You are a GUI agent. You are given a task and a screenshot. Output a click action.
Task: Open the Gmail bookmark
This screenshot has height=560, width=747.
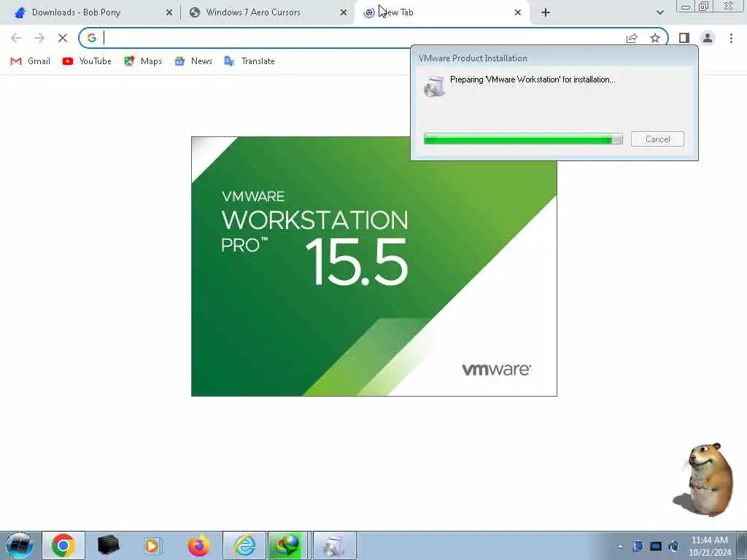30,61
